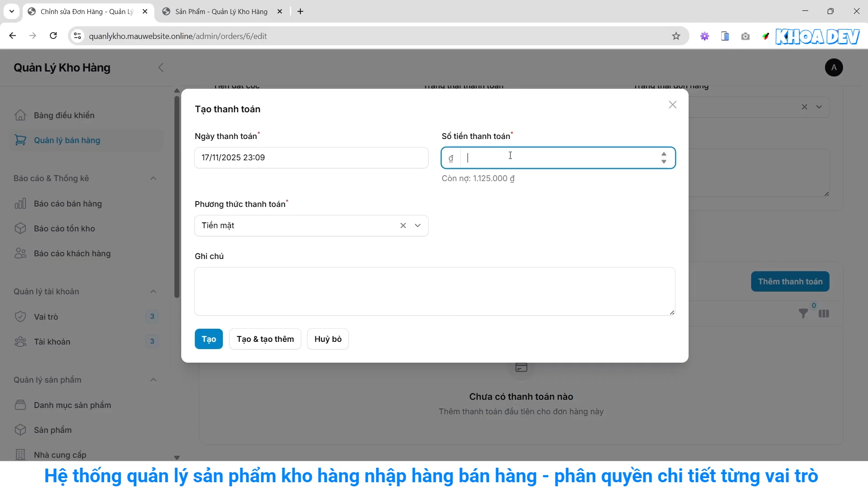Click the Thêm thanh toán button
This screenshot has height=489, width=868.
[x=790, y=282]
